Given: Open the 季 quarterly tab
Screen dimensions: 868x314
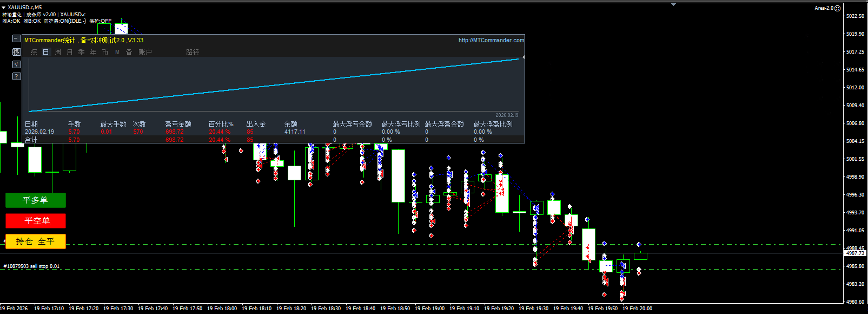Looking at the screenshot, I should (82, 52).
